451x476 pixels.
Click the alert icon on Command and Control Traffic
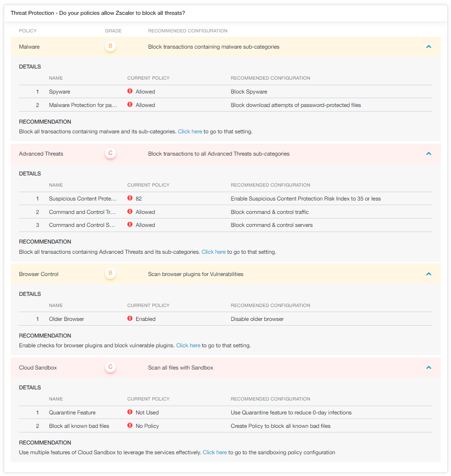[130, 212]
